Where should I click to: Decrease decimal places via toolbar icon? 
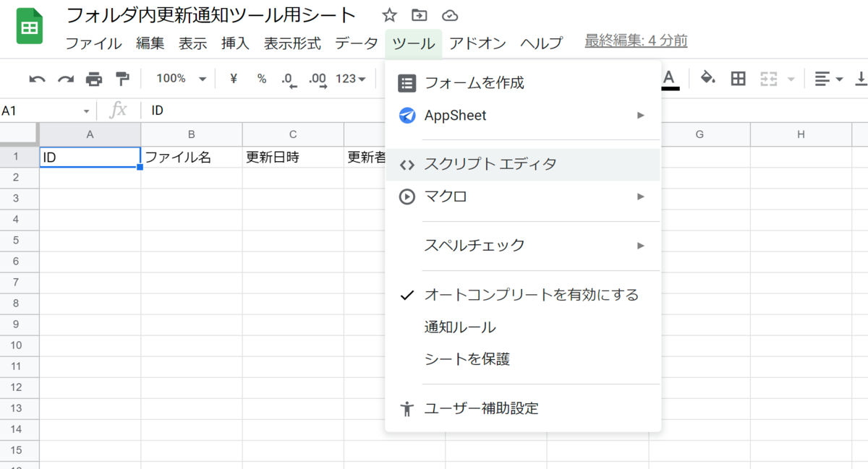click(x=289, y=79)
